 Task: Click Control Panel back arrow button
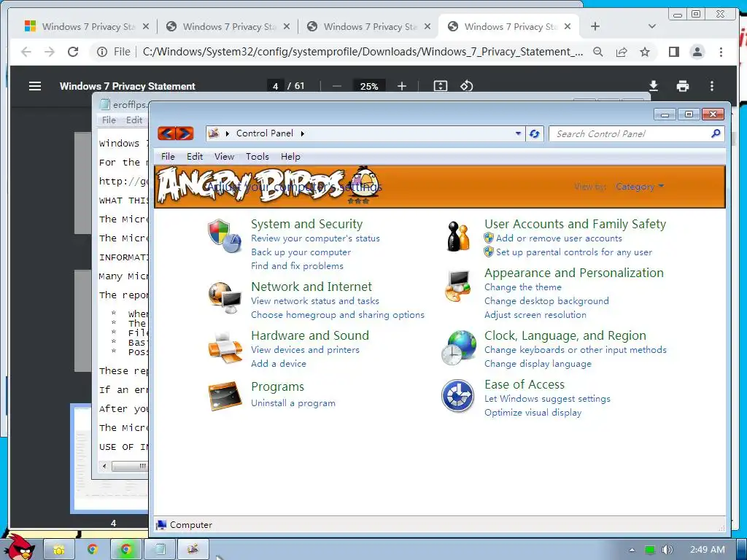166,133
